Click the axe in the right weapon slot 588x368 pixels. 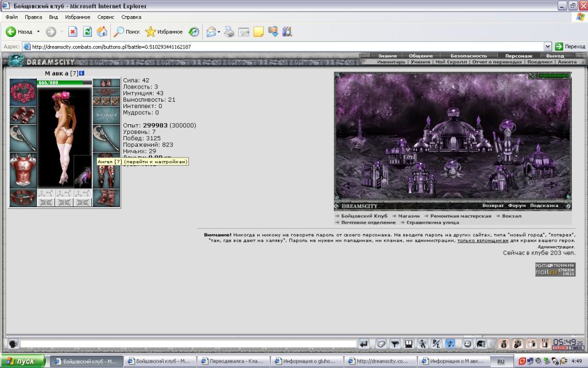click(106, 138)
